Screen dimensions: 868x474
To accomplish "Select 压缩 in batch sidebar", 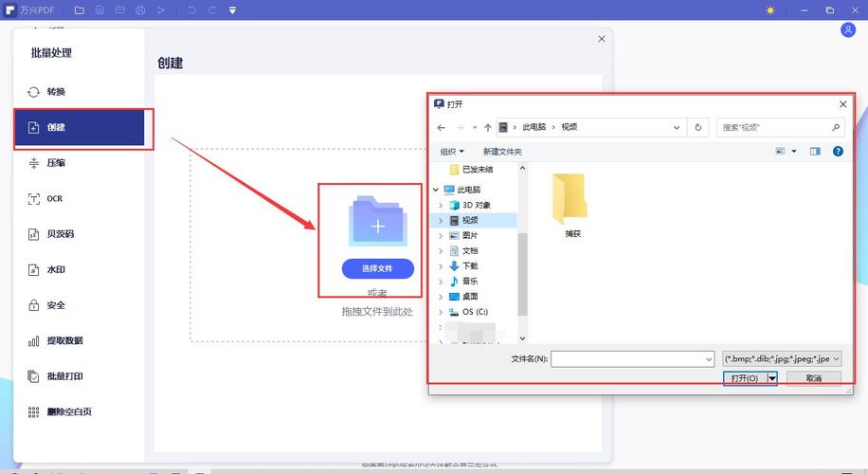I will tap(80, 163).
